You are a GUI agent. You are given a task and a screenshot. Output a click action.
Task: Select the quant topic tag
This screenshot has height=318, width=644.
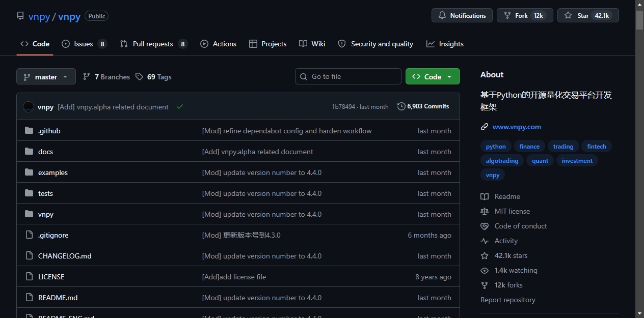pyautogui.click(x=540, y=161)
